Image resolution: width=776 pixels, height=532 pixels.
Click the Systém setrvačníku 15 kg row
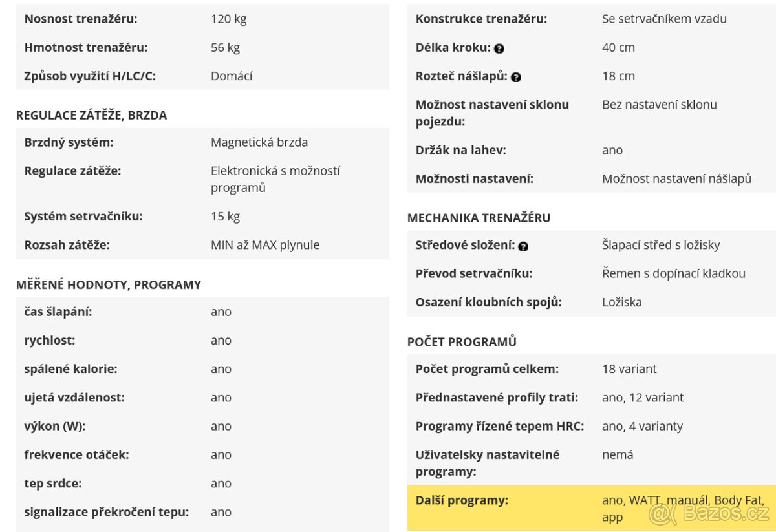tap(202, 216)
